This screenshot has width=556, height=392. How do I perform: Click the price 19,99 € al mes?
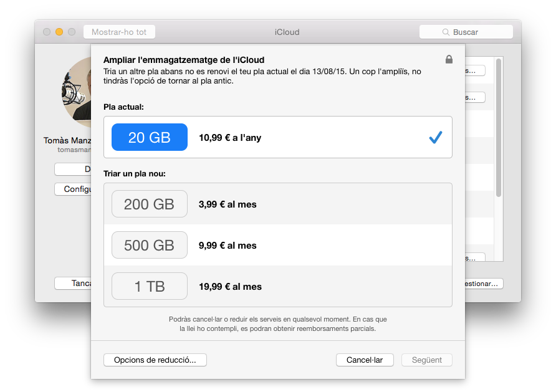pos(230,287)
